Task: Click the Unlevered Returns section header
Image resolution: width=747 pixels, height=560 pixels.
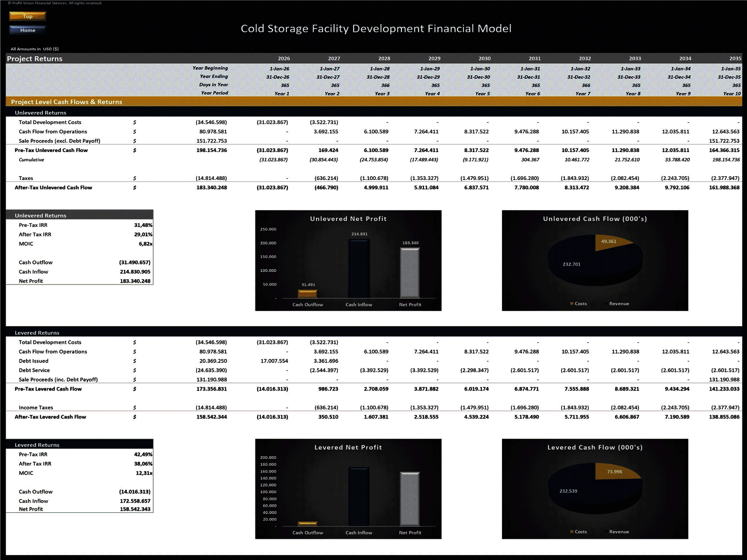Action: pyautogui.click(x=40, y=113)
